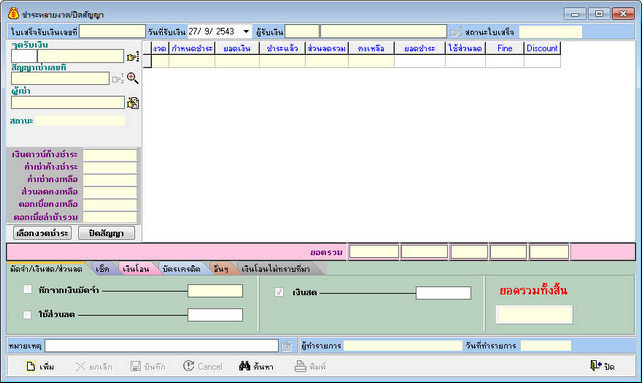Click the ยอดเงิน column header
The width and height of the screenshot is (642, 383).
click(x=237, y=48)
